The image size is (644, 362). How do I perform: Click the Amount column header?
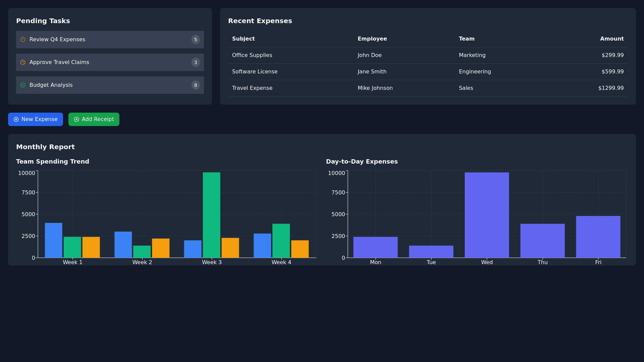pyautogui.click(x=612, y=39)
